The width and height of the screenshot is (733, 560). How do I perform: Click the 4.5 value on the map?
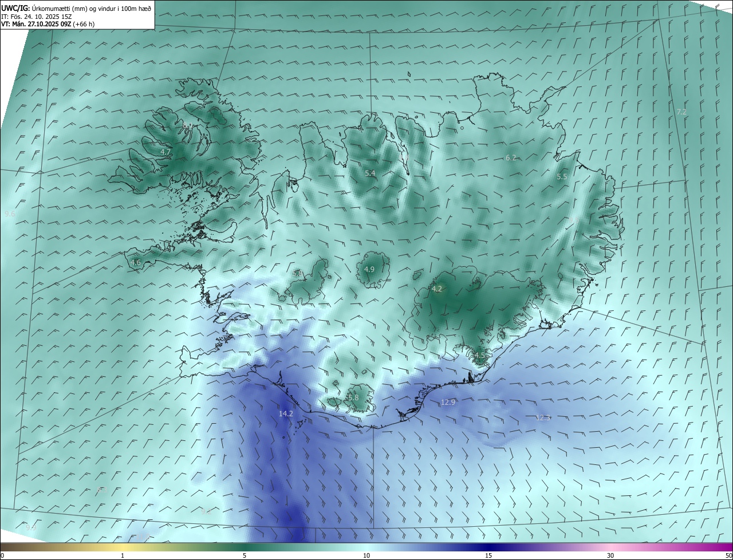479,356
